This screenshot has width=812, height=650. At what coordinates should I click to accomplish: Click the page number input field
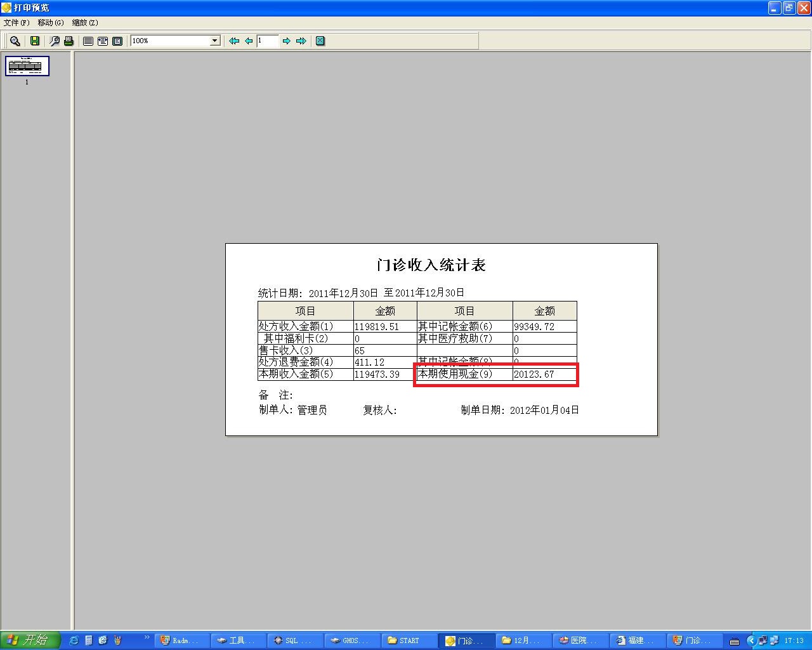tap(268, 41)
